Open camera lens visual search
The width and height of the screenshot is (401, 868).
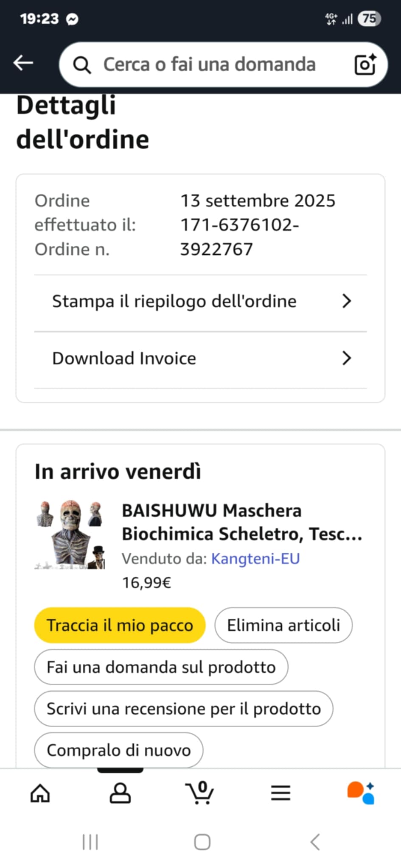coord(365,64)
